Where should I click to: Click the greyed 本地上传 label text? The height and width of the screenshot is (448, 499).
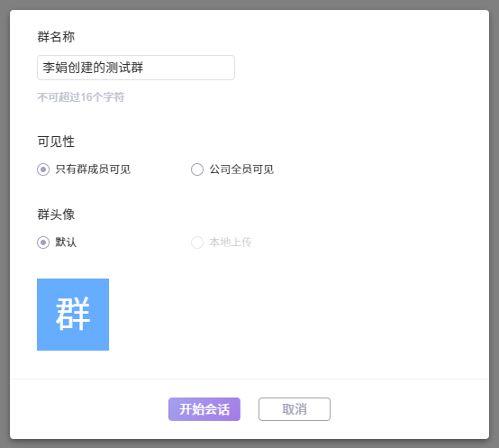pos(231,242)
